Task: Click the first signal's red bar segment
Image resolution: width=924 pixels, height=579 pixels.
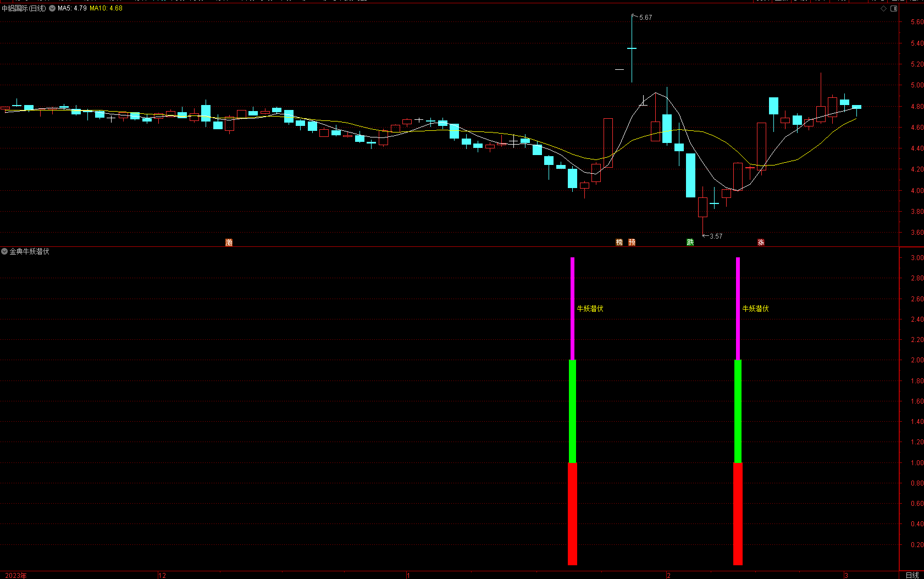Action: point(572,514)
